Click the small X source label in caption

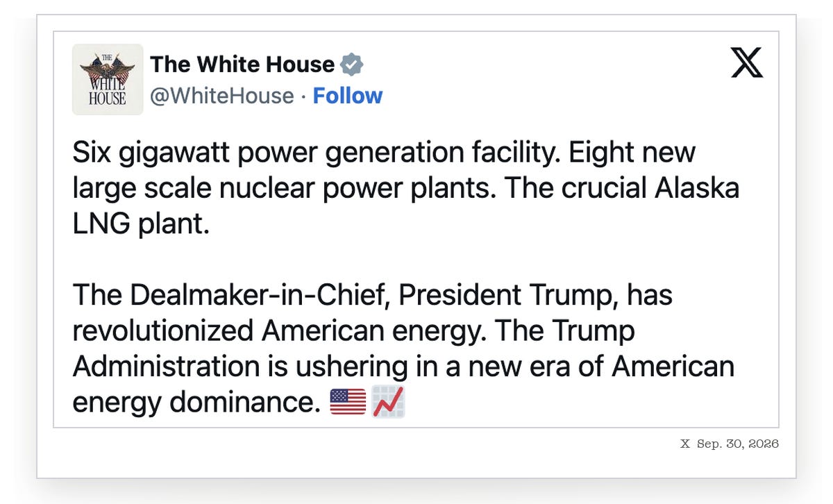click(685, 444)
